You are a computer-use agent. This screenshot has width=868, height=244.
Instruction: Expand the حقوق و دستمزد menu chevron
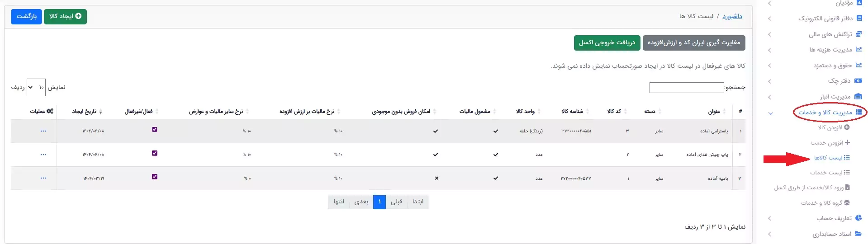pos(769,66)
